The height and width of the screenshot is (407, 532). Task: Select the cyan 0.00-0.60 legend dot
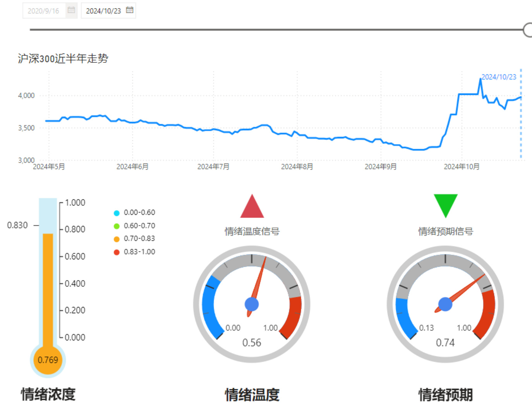pos(117,213)
